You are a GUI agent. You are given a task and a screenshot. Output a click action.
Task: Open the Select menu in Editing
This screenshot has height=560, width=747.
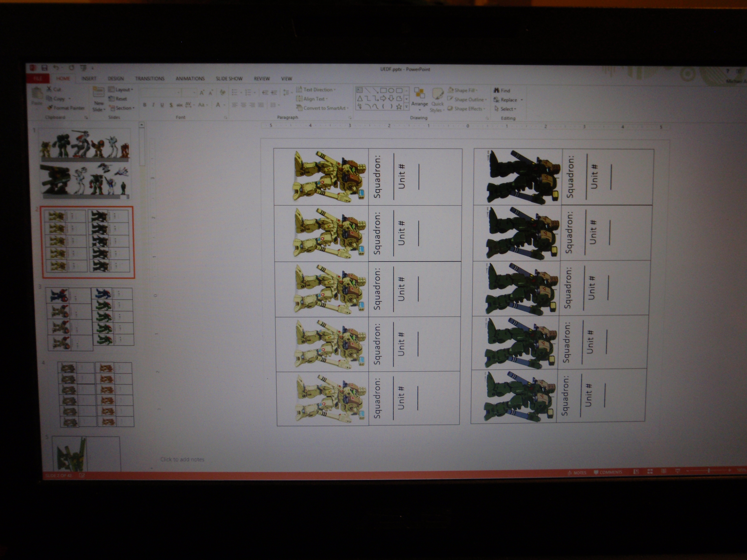(505, 109)
